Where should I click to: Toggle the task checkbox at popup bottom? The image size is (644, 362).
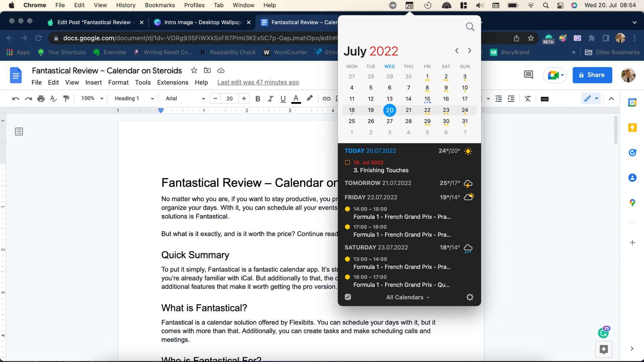click(348, 297)
